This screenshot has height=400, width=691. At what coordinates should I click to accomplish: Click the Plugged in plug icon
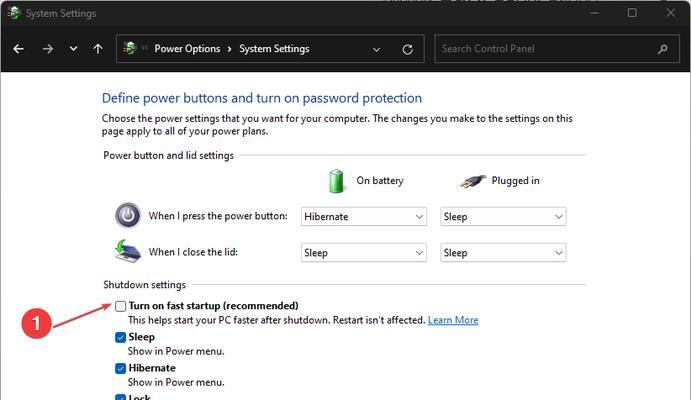(x=473, y=181)
